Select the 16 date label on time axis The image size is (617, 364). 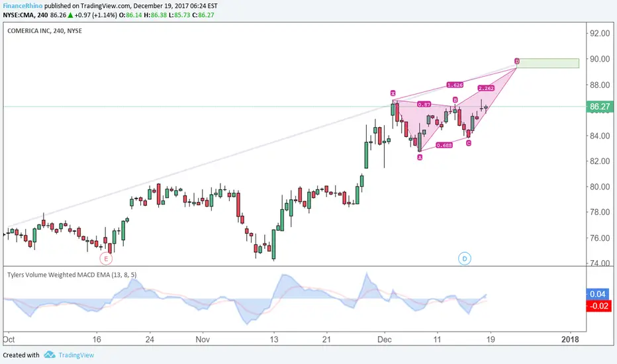pos(97,340)
